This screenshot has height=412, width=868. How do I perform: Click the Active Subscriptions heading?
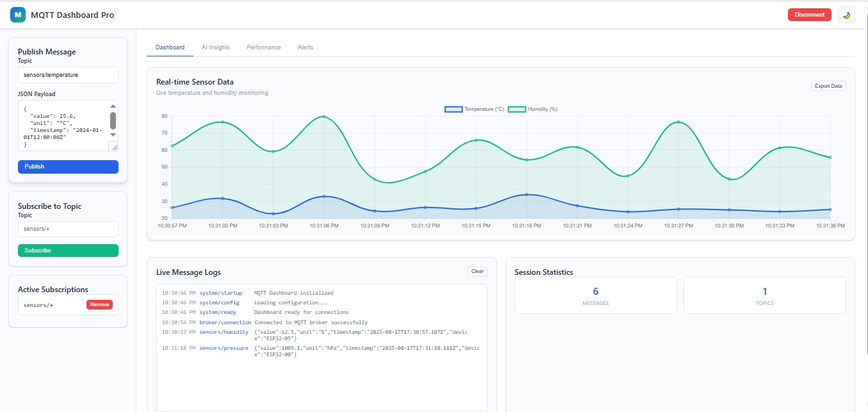(53, 290)
